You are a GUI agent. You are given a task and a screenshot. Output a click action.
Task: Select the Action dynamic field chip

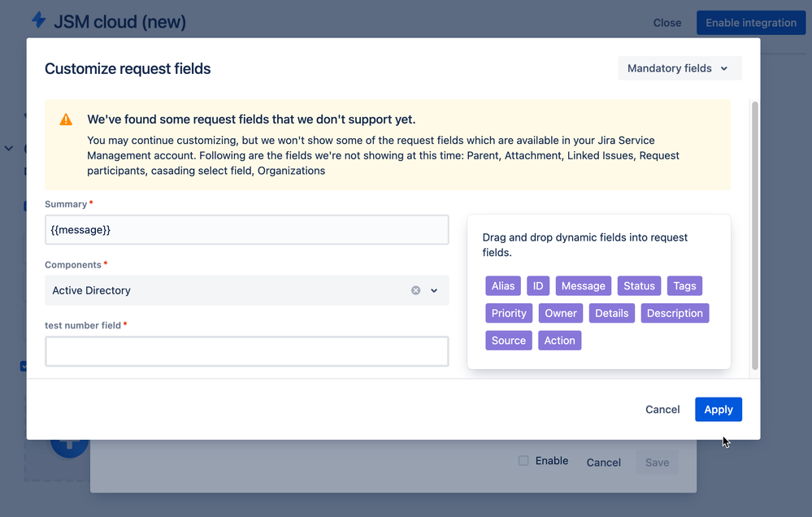pyautogui.click(x=559, y=341)
